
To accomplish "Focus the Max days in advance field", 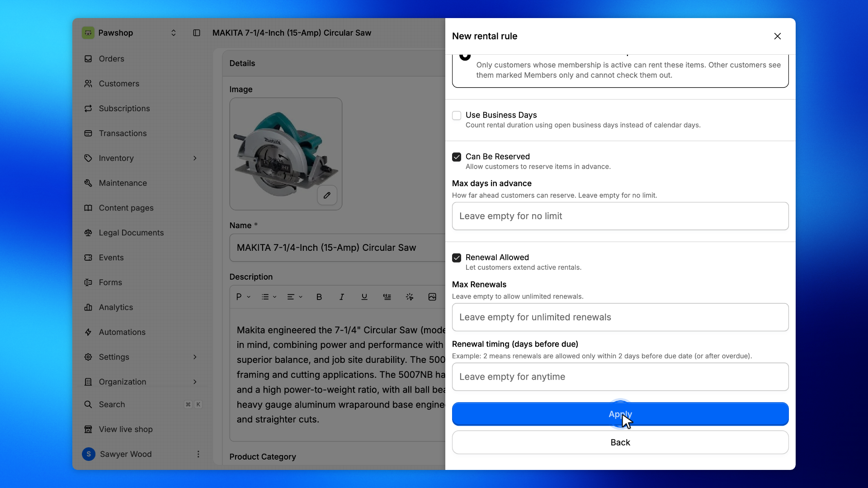I will (620, 216).
